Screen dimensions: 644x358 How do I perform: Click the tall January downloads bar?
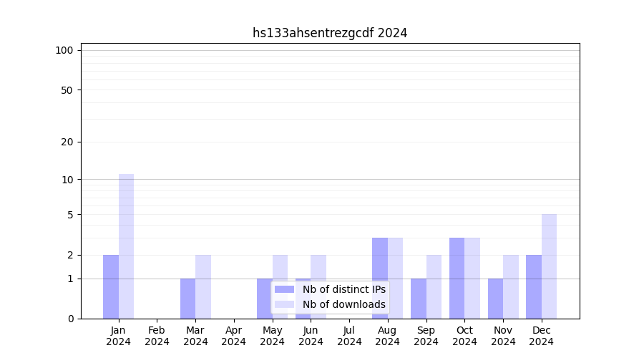coord(127,246)
